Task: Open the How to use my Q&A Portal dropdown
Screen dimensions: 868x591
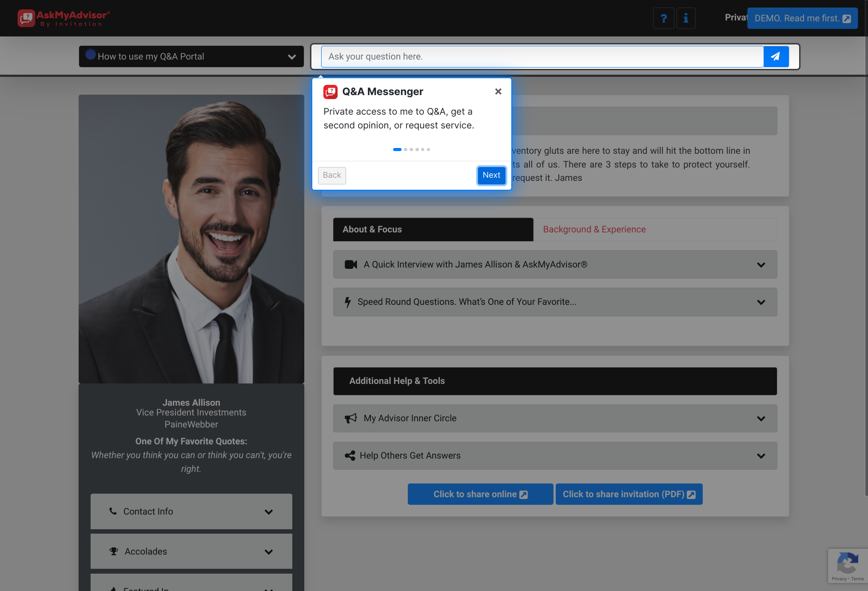Action: pyautogui.click(x=191, y=56)
